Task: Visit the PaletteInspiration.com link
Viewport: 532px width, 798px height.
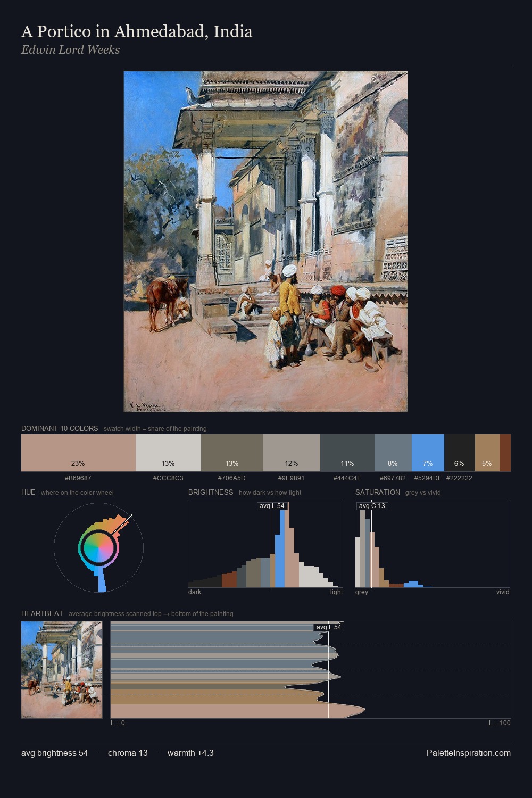Action: click(x=469, y=753)
